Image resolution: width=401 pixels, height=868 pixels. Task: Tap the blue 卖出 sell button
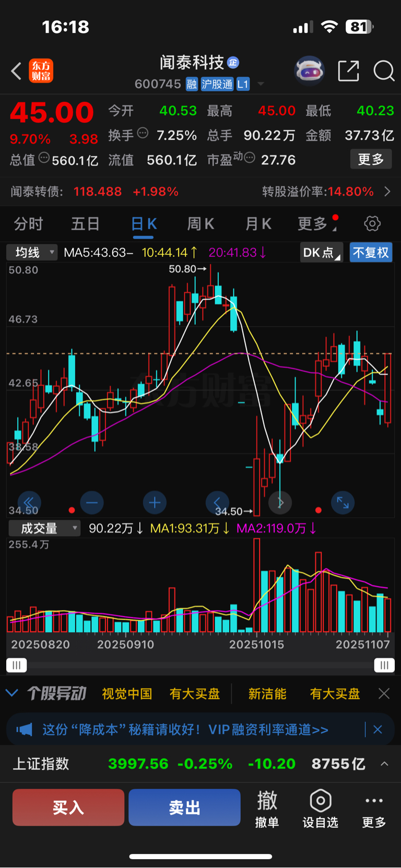[x=184, y=807]
